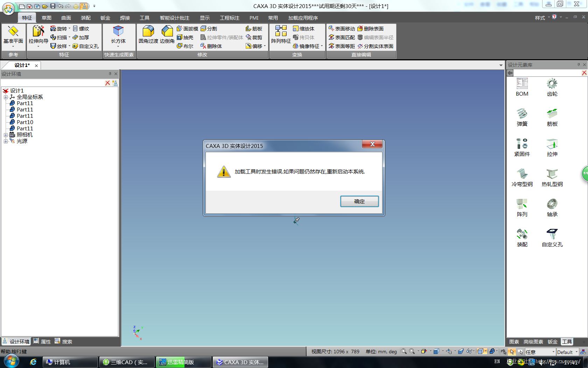Apply the 圆角过渡 fillet tool

click(148, 35)
